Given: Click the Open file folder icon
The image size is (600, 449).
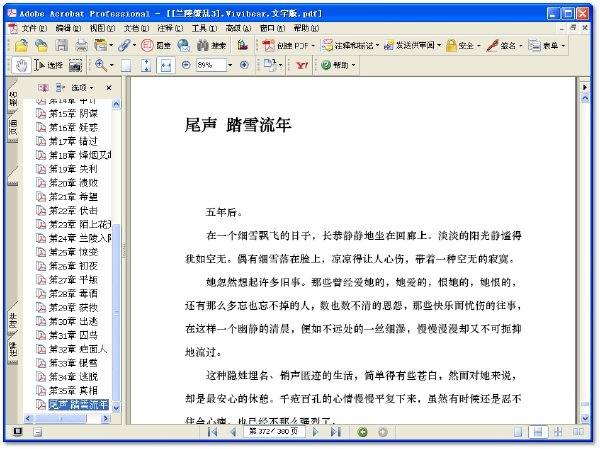Looking at the screenshot, I should tap(22, 46).
